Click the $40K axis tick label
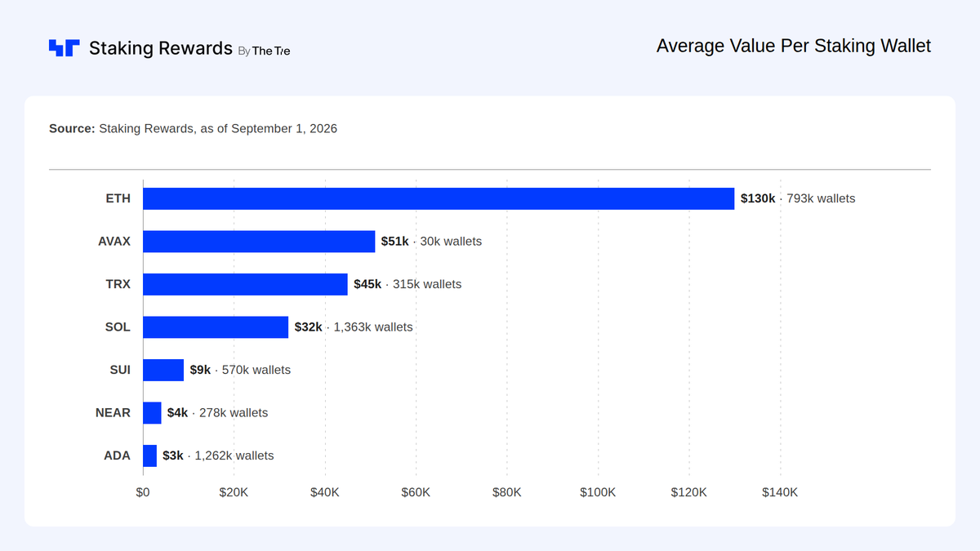 pyautogui.click(x=325, y=492)
